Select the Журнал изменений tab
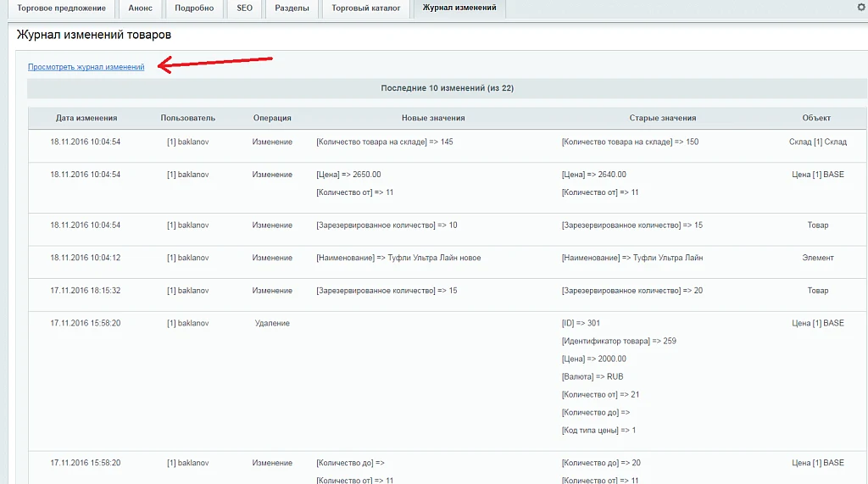868x484 pixels. pos(459,8)
